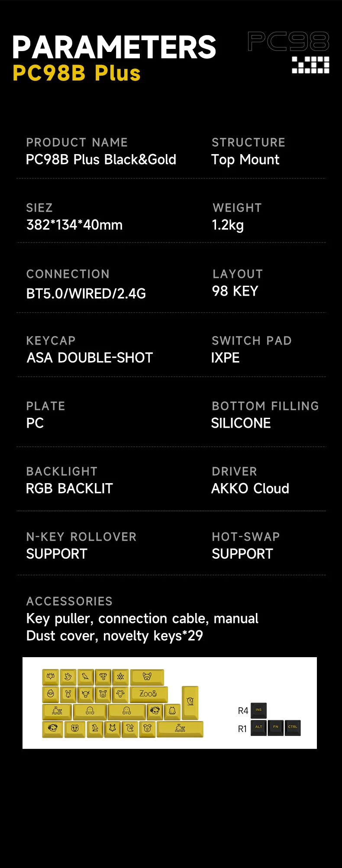Click the black FN keycap
The height and width of the screenshot is (868, 342).
point(276,727)
